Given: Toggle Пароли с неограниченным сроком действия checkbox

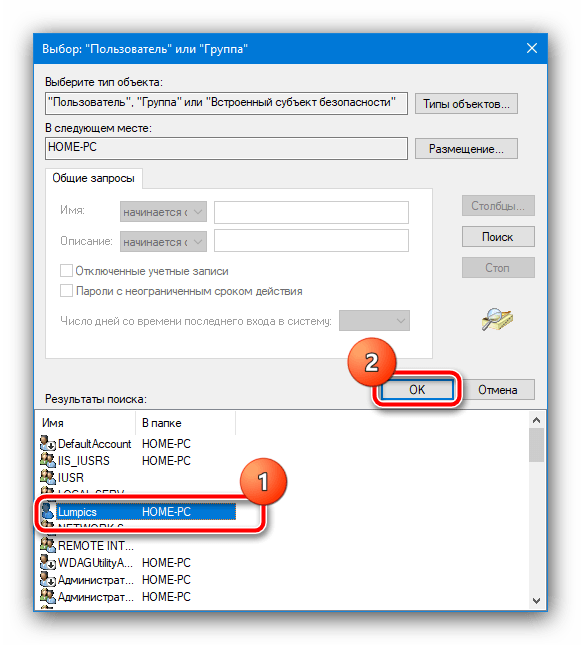Looking at the screenshot, I should (66, 291).
